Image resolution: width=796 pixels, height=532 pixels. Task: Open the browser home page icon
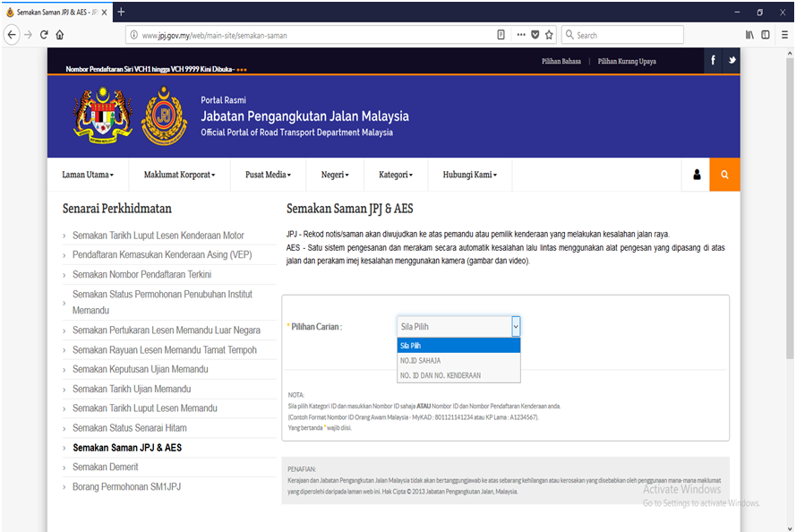click(x=60, y=35)
